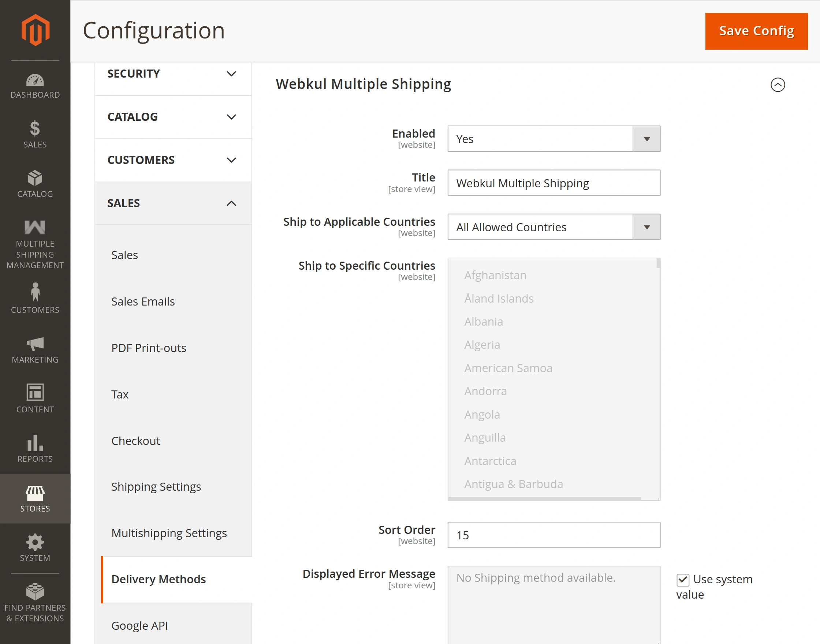This screenshot has width=820, height=644.
Task: Collapse Webkul Multiple Shipping section
Action: pyautogui.click(x=778, y=85)
